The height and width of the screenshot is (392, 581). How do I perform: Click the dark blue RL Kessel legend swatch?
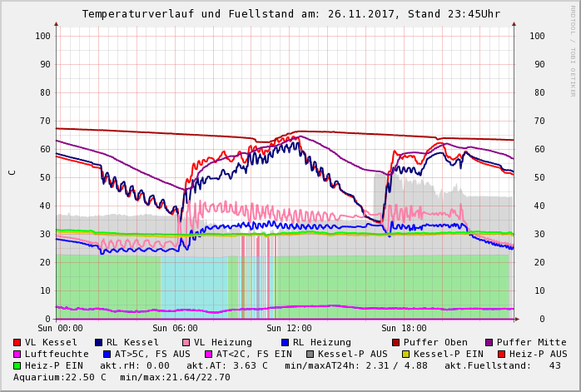99,343
